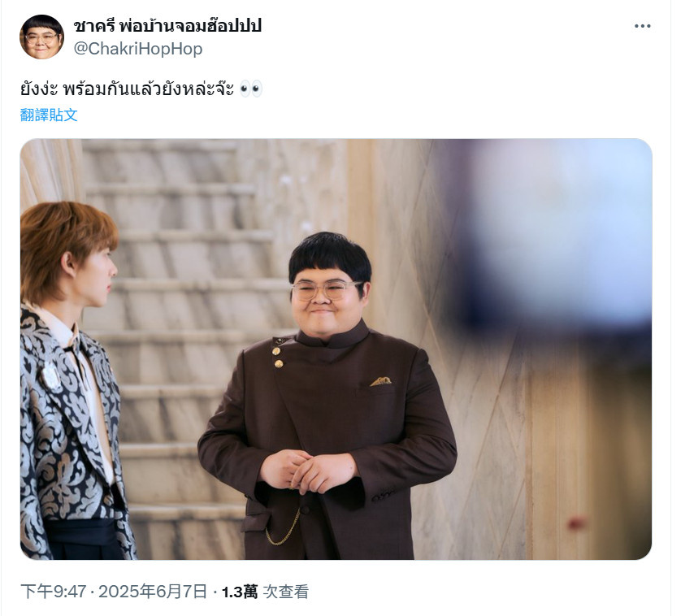Click the 2025年6月7日 date
681x616 pixels.
(x=153, y=592)
